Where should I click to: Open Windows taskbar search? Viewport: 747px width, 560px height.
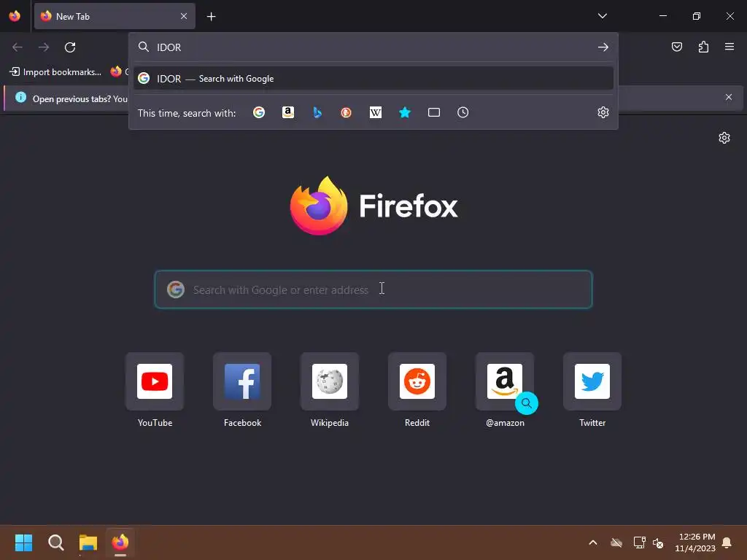coord(55,542)
